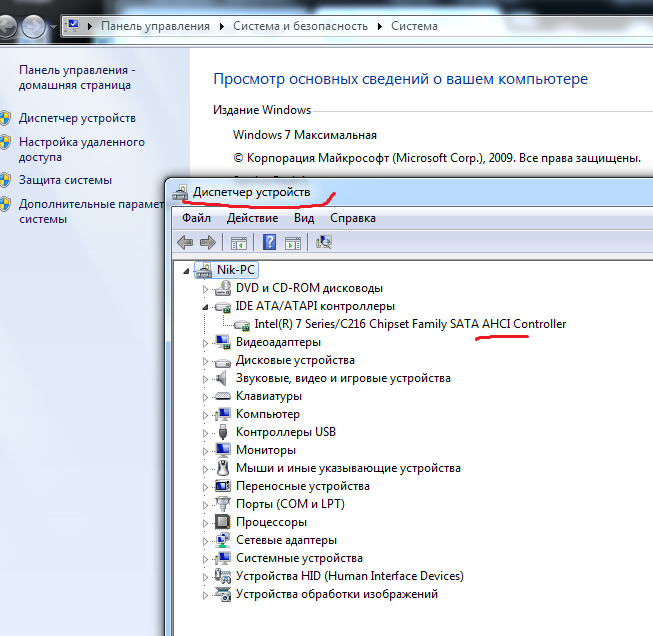Expand the Порты (COM и LPT) node
The width and height of the screenshot is (653, 636).
(205, 505)
